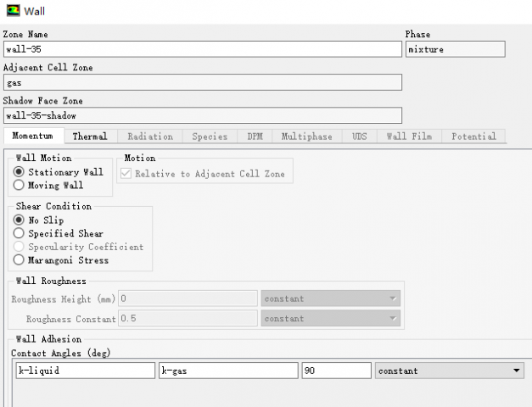
Task: Click the Wall dialog title icon
Action: pyautogui.click(x=12, y=11)
